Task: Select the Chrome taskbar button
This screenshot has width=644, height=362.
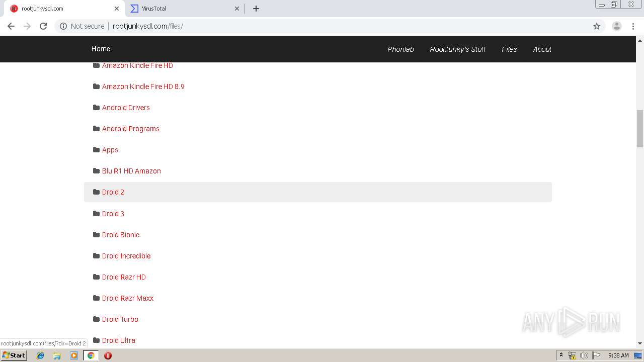Action: point(91,355)
